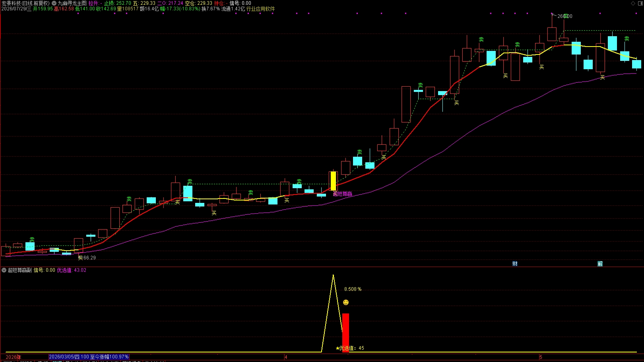Click the 财 financial info marker
The image size is (644, 362).
coord(515,264)
